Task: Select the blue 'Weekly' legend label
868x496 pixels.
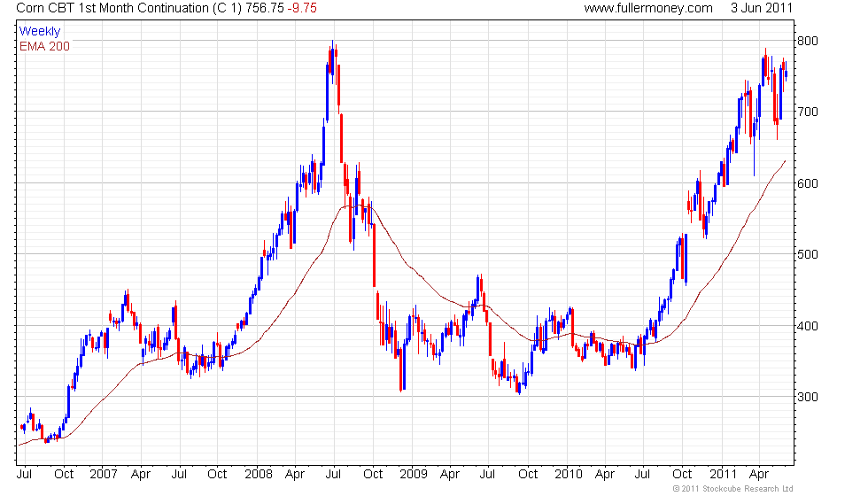Action: [x=39, y=32]
